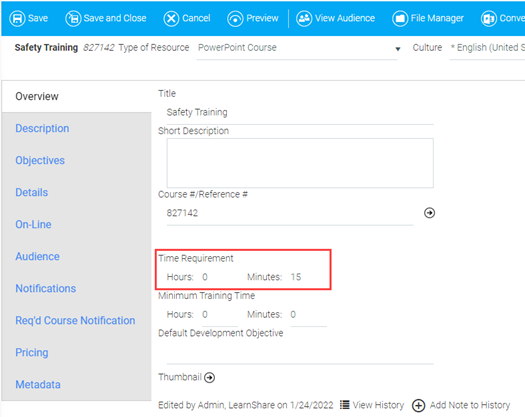525x417 pixels.
Task: Open the File Manager folder icon
Action: pos(400,18)
